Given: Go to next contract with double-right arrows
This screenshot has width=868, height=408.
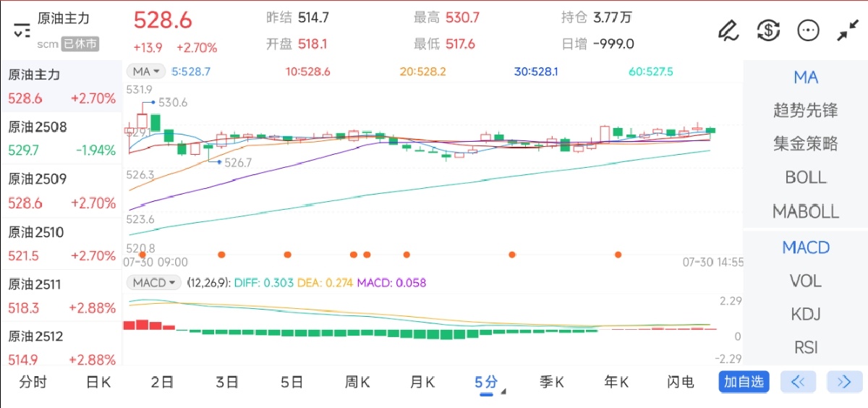Looking at the screenshot, I should point(844,382).
